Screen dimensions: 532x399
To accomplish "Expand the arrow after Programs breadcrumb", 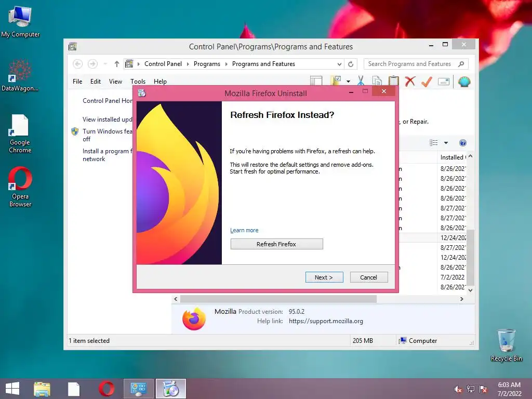I will pos(227,64).
